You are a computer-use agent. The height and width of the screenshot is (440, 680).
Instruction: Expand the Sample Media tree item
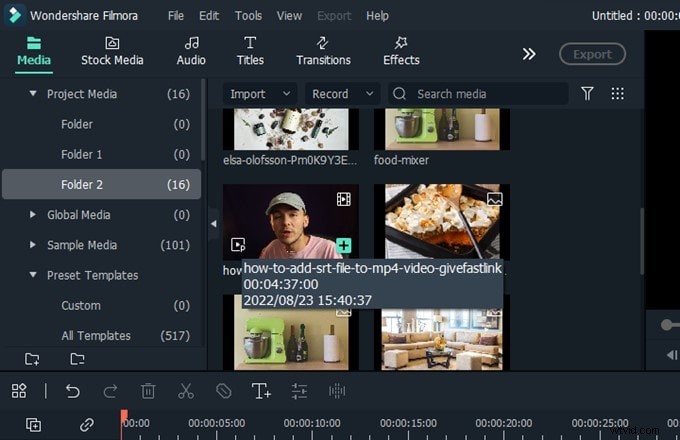pos(33,245)
